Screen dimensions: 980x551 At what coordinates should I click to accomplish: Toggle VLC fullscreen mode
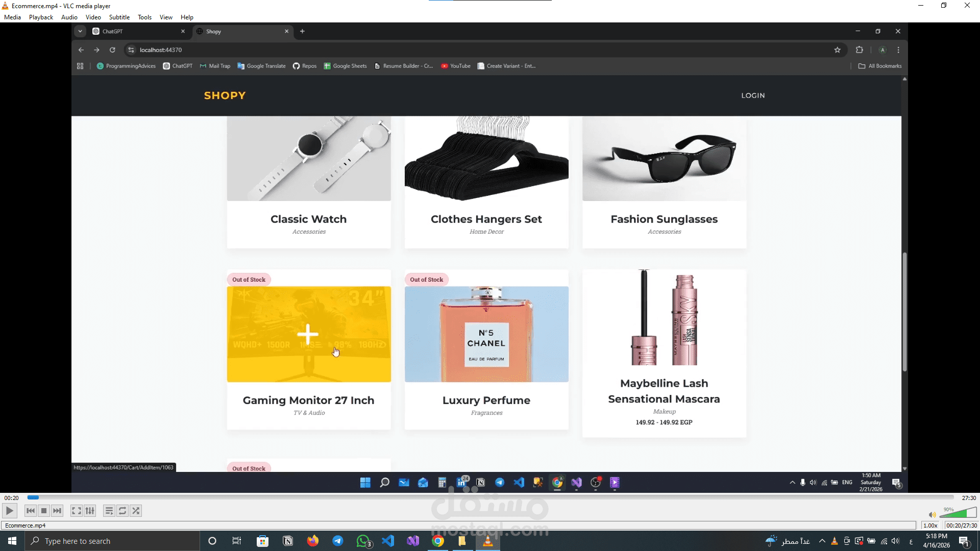coord(76,511)
